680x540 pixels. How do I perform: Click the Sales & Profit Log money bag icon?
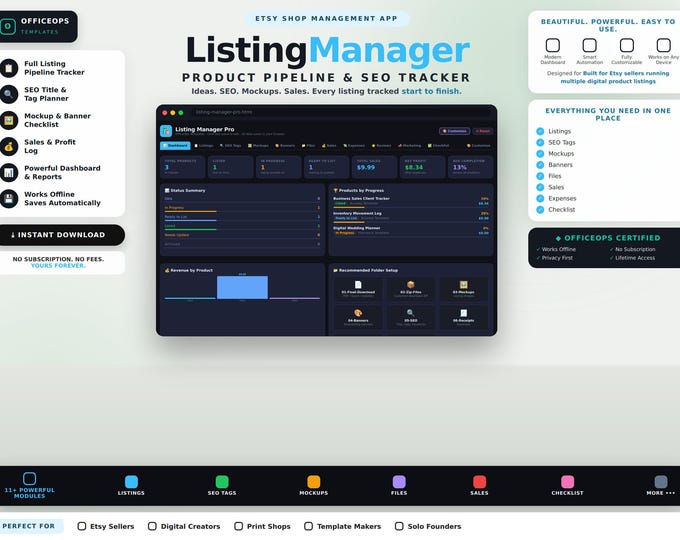pos(9,146)
